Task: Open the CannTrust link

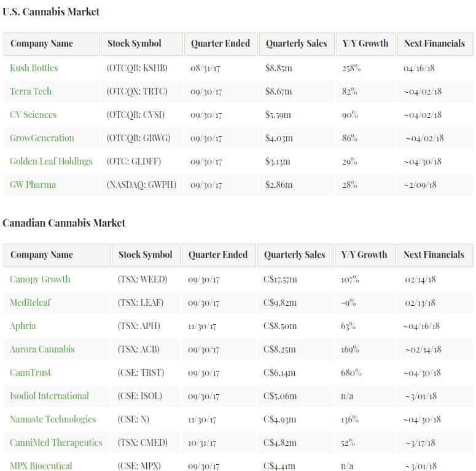Action: point(30,373)
